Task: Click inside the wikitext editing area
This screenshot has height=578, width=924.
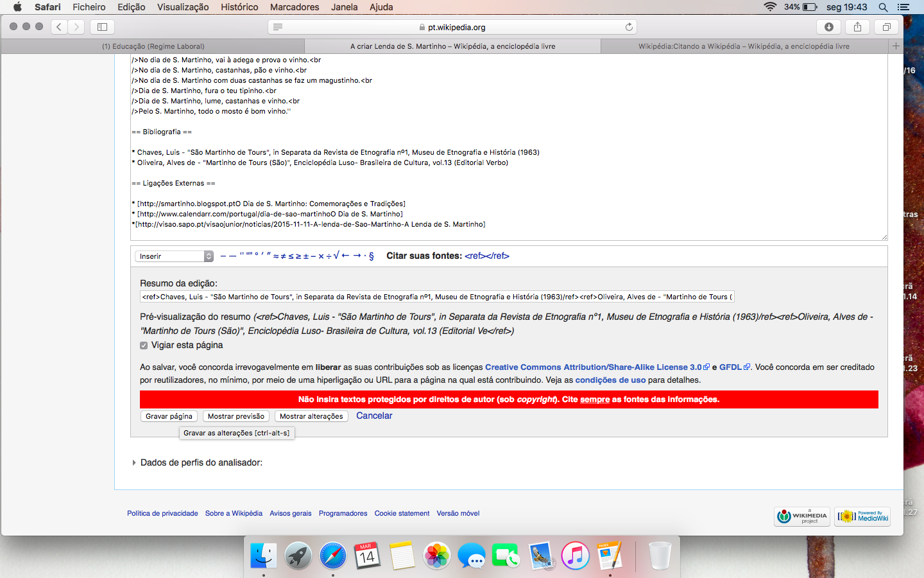Action: tap(509, 148)
